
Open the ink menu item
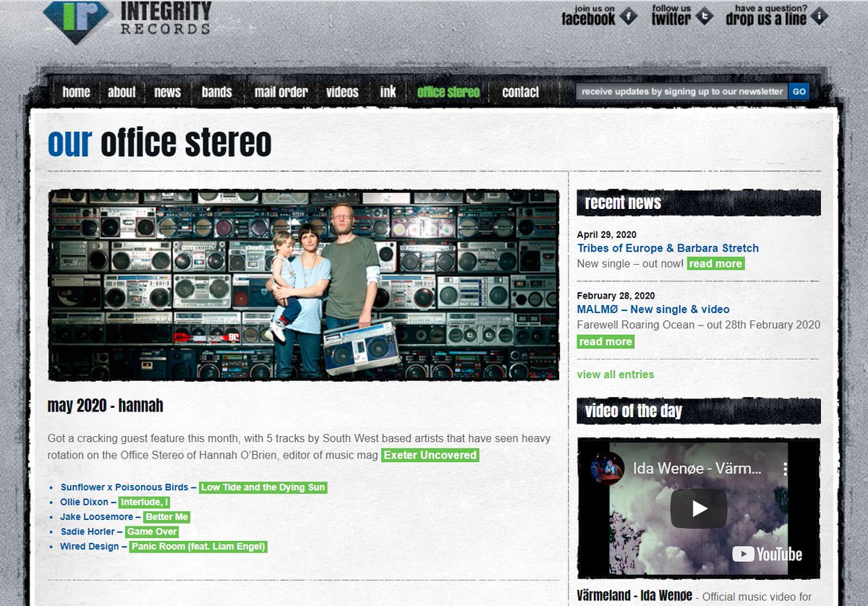coord(388,92)
